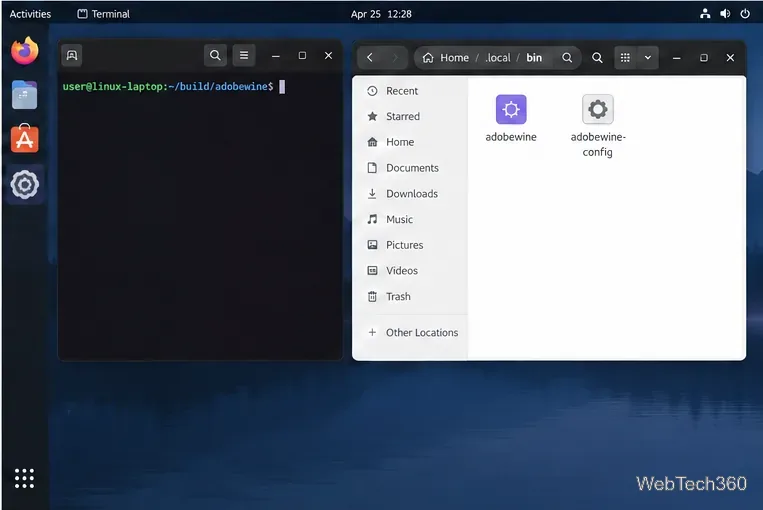
Task: Click the search icon inside path bar
Action: point(567,58)
